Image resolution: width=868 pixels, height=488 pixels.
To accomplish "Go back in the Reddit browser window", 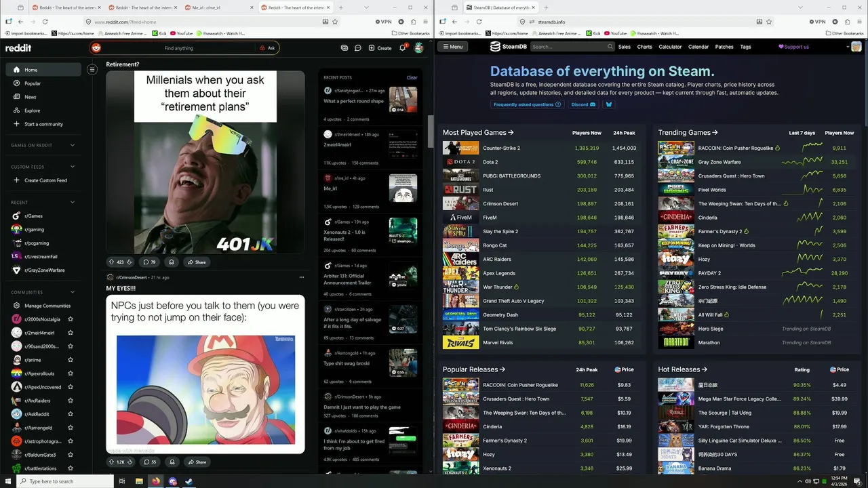I will pyautogui.click(x=20, y=22).
